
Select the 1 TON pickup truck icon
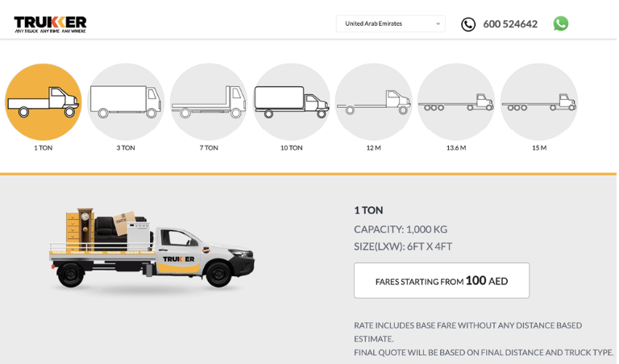(x=43, y=101)
